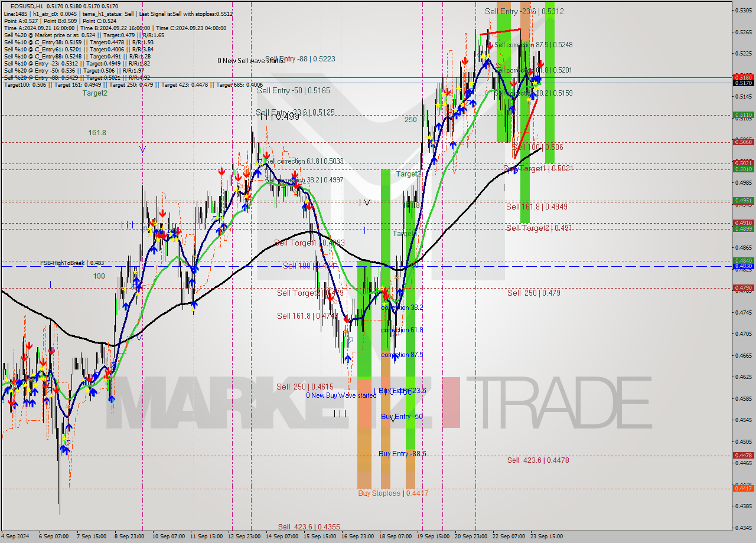
Task: Select the '14 Sep 07:00' time axis label
Action: tap(282, 537)
